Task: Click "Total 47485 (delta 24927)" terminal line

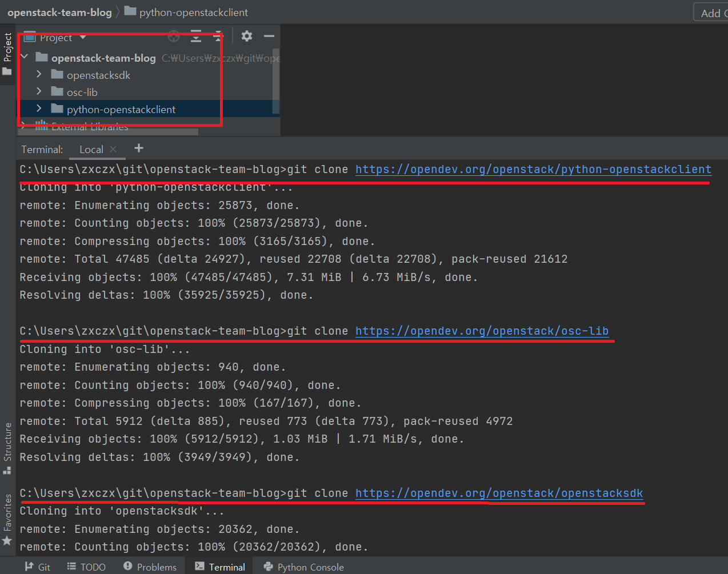Action: click(x=294, y=259)
